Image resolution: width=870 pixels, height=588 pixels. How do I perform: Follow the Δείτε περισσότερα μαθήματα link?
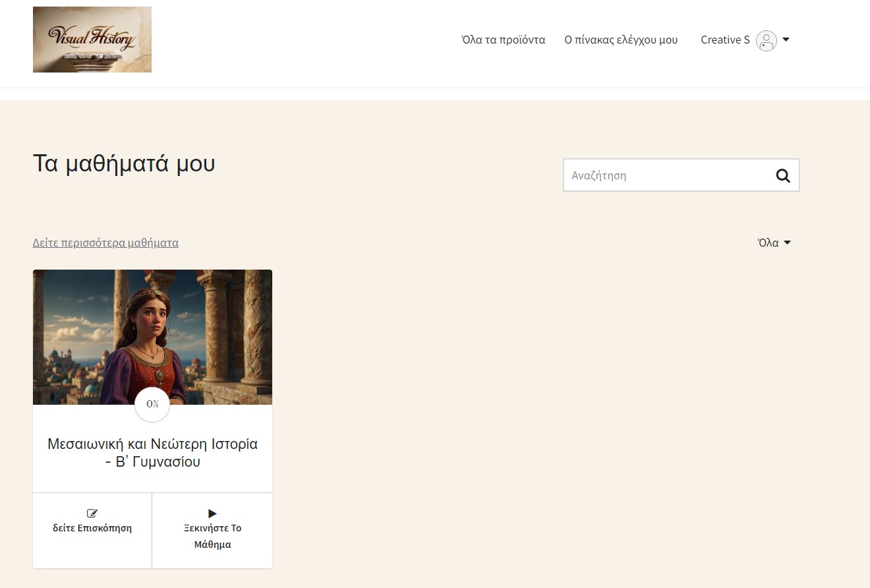click(105, 243)
